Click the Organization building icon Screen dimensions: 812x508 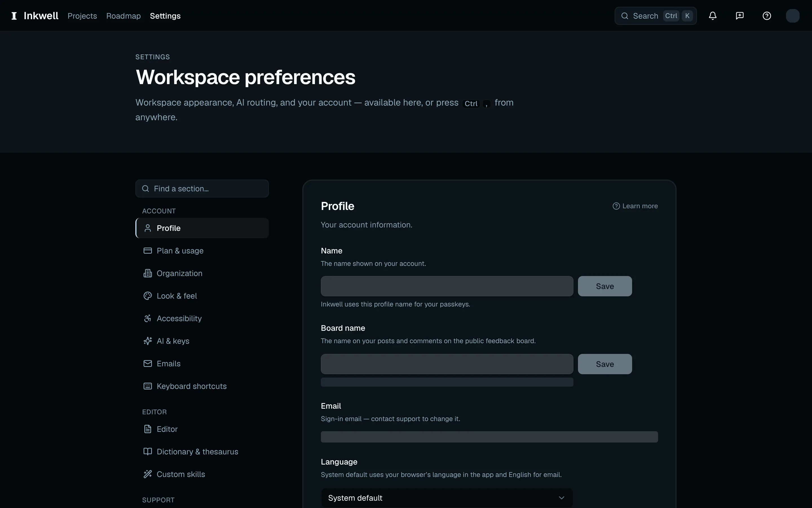point(148,273)
